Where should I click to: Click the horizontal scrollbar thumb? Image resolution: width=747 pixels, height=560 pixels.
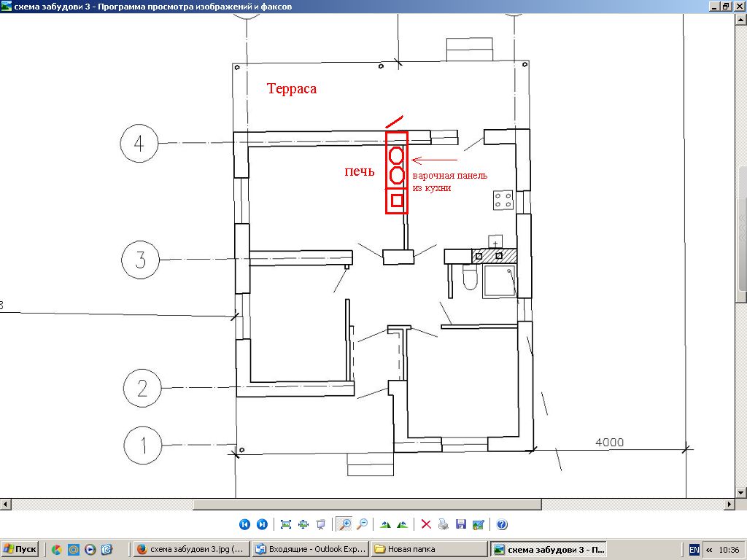pos(367,504)
